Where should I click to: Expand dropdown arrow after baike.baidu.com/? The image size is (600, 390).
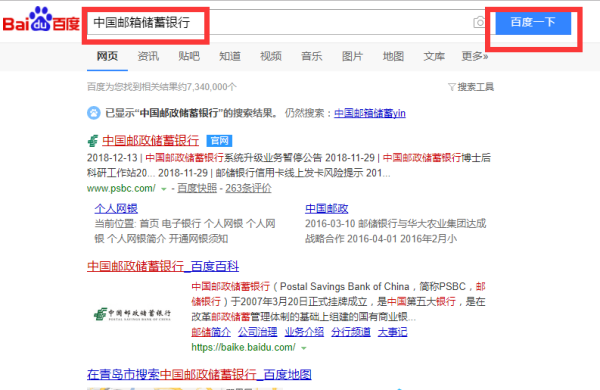tap(304, 348)
